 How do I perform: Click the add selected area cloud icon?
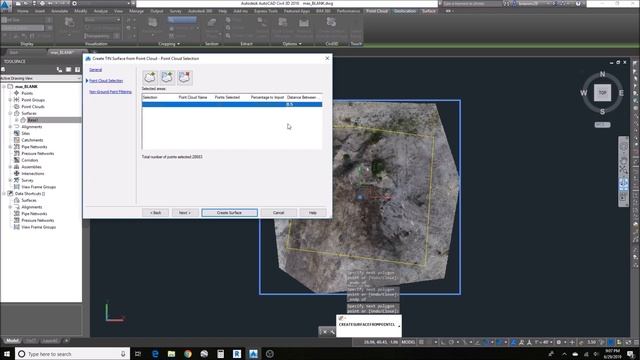coord(167,78)
